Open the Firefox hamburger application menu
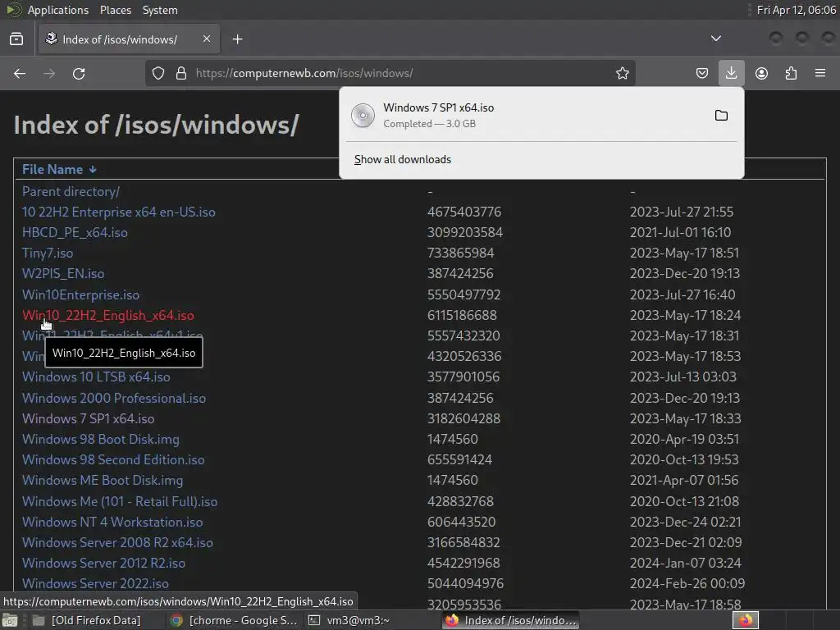 tap(820, 73)
